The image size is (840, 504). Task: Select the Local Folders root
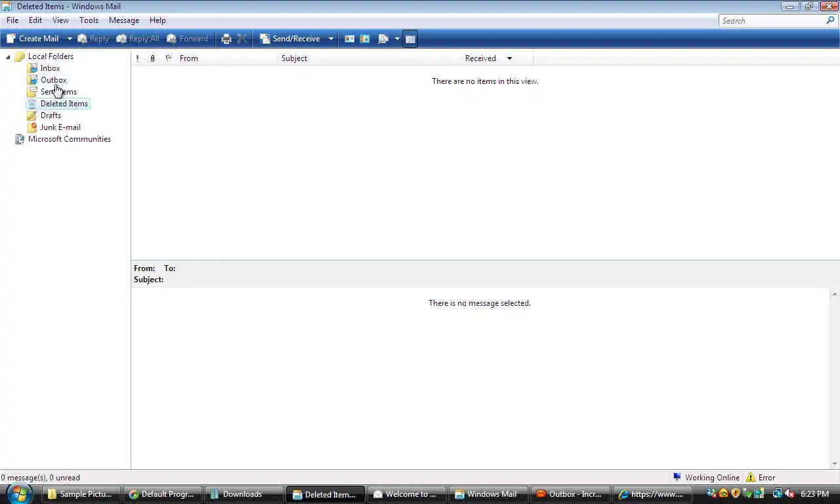(x=51, y=56)
